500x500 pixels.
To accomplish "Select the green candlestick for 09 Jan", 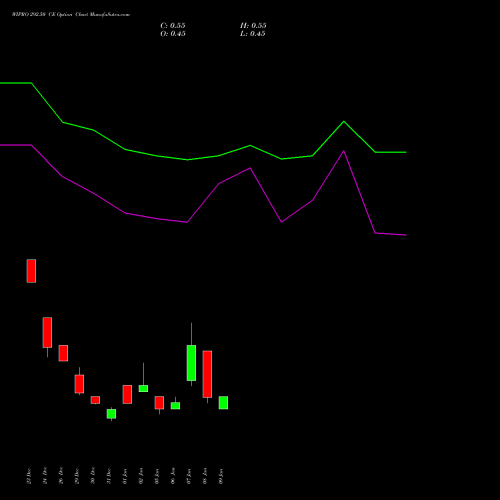I will [223, 403].
